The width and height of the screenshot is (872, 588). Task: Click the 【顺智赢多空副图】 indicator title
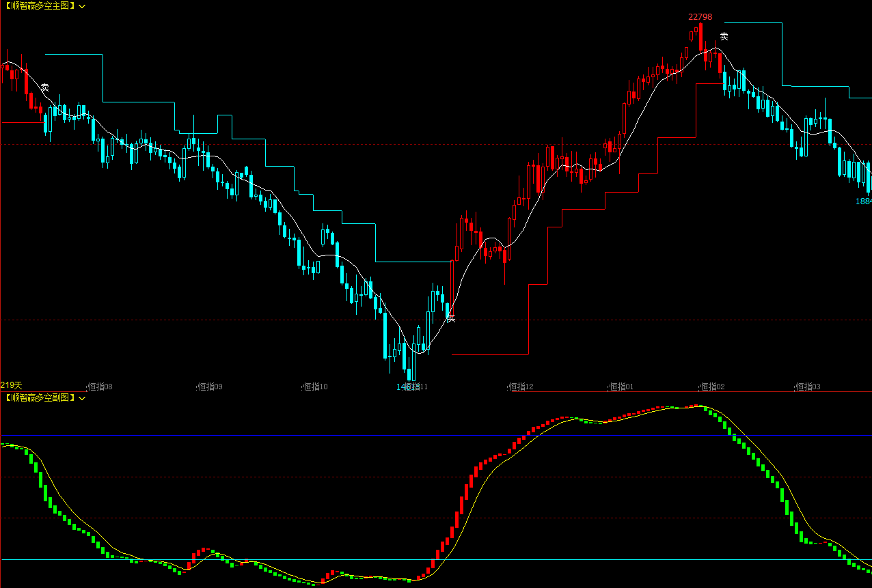pos(39,397)
